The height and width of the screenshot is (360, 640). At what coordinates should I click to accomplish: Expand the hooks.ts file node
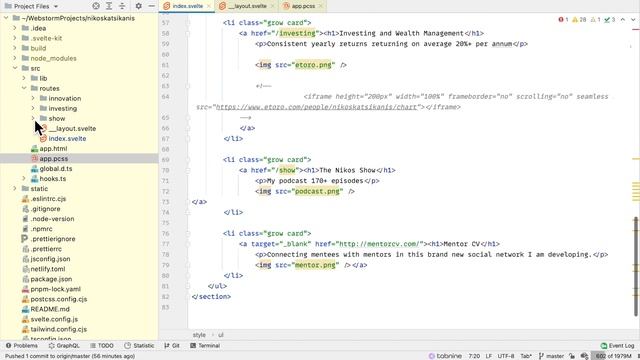[x=24, y=178]
